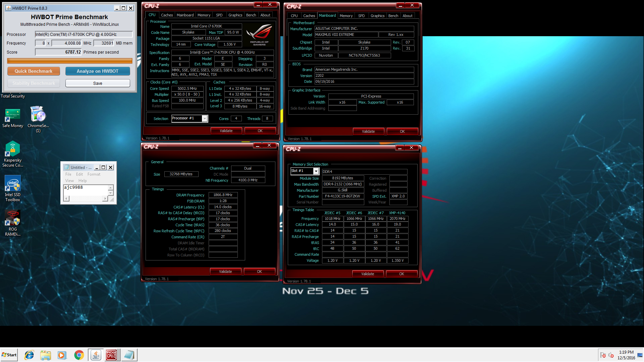Open the Memory Slot #1 dropdown
644x362 pixels.
click(x=316, y=171)
